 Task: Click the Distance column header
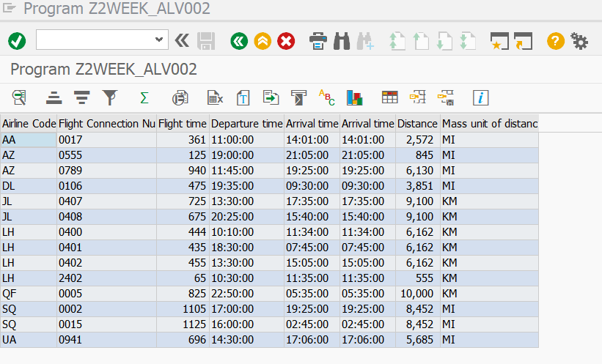(x=418, y=124)
